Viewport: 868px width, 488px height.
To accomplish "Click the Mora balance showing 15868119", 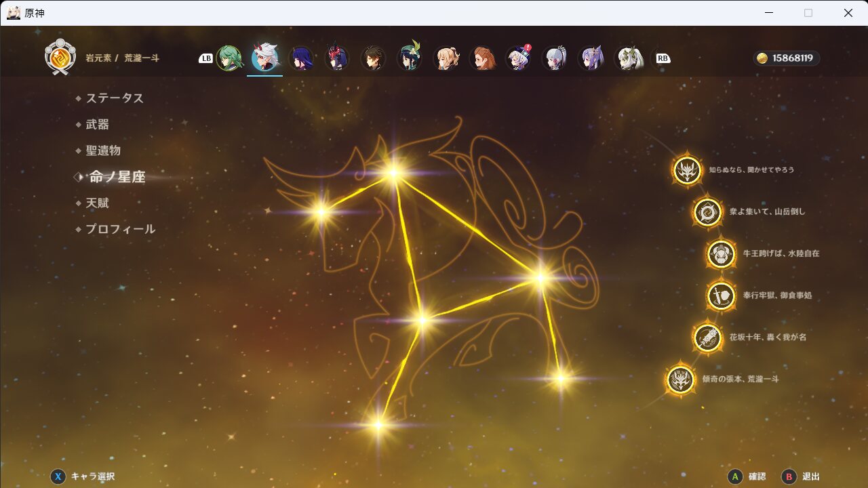I will (x=787, y=58).
